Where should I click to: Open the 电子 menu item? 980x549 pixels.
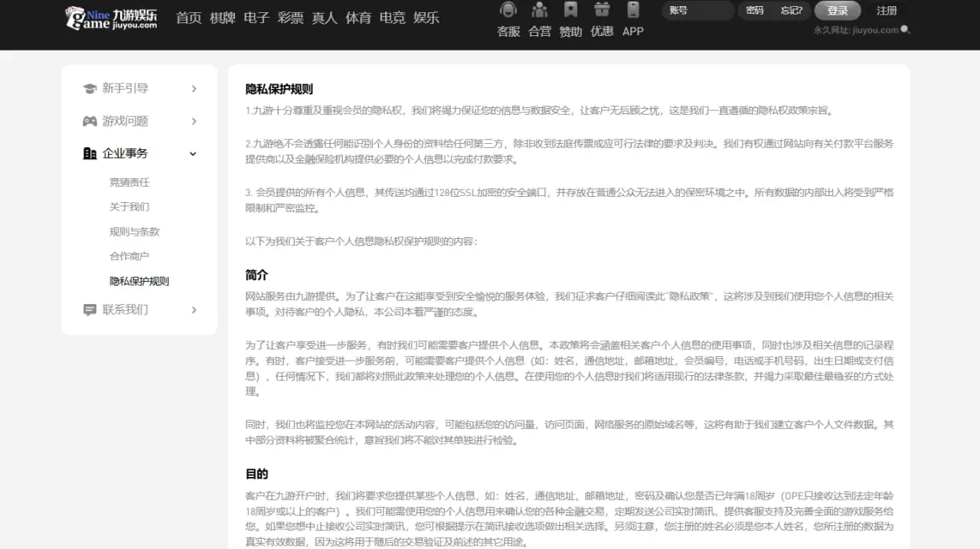click(x=256, y=18)
